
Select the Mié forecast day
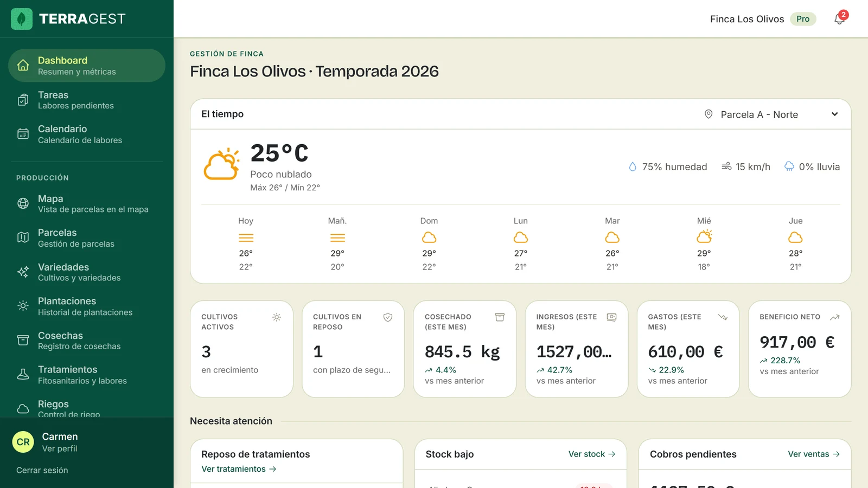click(704, 243)
